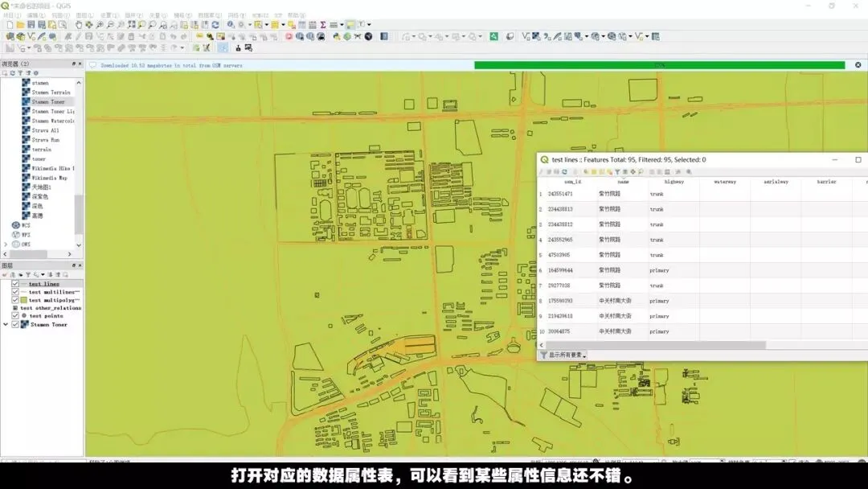Open a project using the yellow folder icon
Viewport: 868px width, 489px height.
(x=20, y=25)
